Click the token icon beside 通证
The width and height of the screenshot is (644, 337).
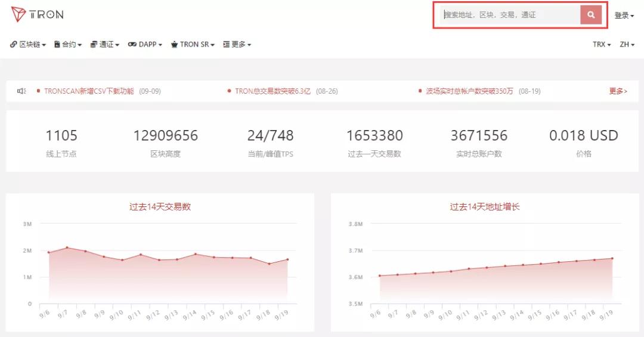94,45
